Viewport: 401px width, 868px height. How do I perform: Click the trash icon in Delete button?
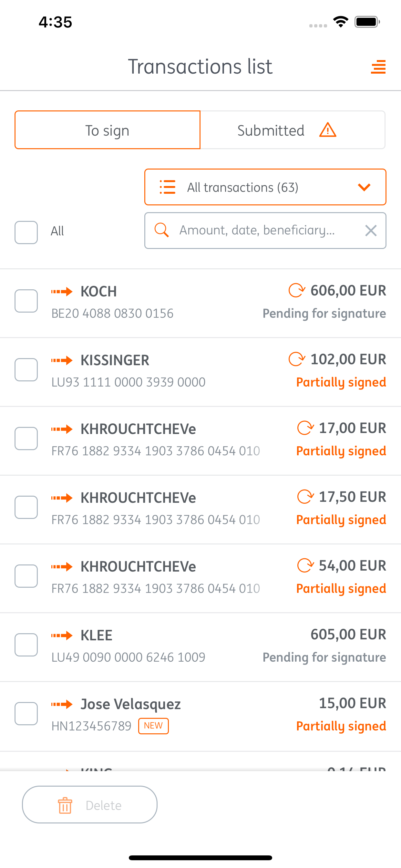65,805
